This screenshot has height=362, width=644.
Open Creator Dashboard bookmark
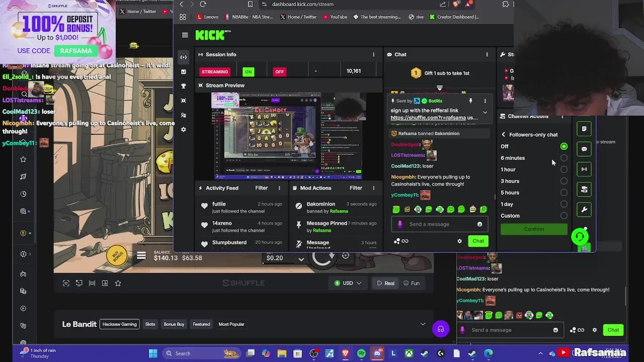[454, 17]
